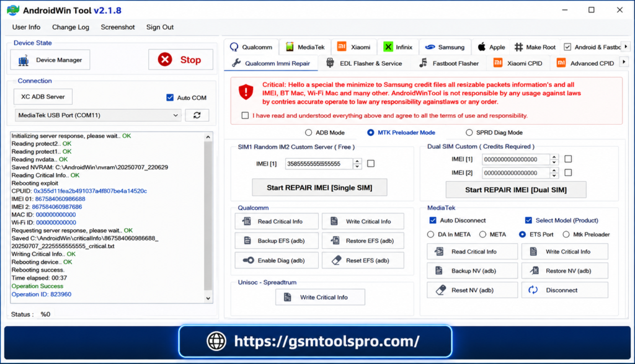Click the globe icon beside website URL
Screen dimensions: 635x364
tap(216, 341)
